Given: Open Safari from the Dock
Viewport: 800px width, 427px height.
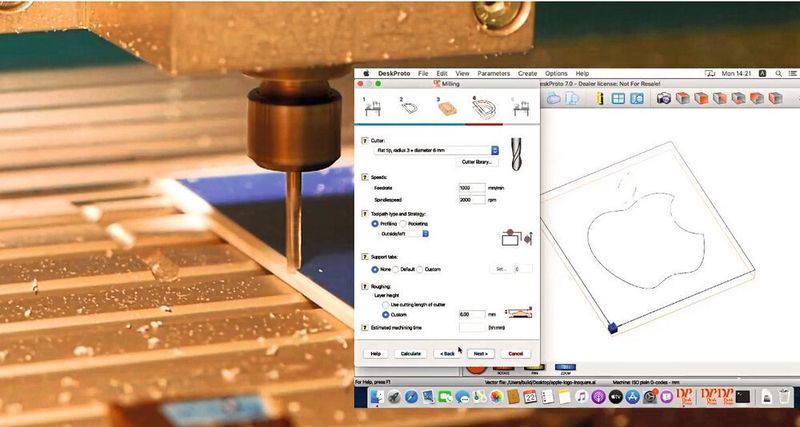Looking at the screenshot, I should click(411, 397).
